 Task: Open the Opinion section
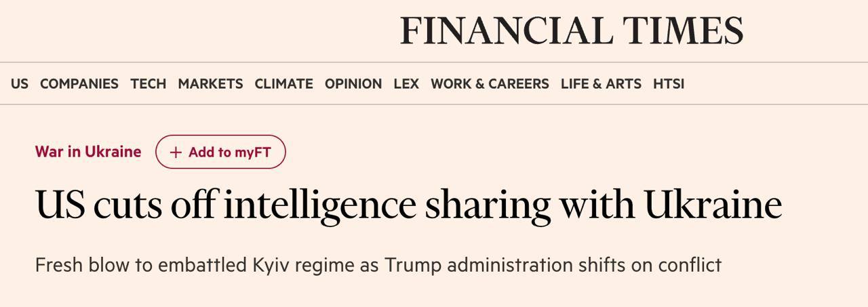(x=353, y=84)
